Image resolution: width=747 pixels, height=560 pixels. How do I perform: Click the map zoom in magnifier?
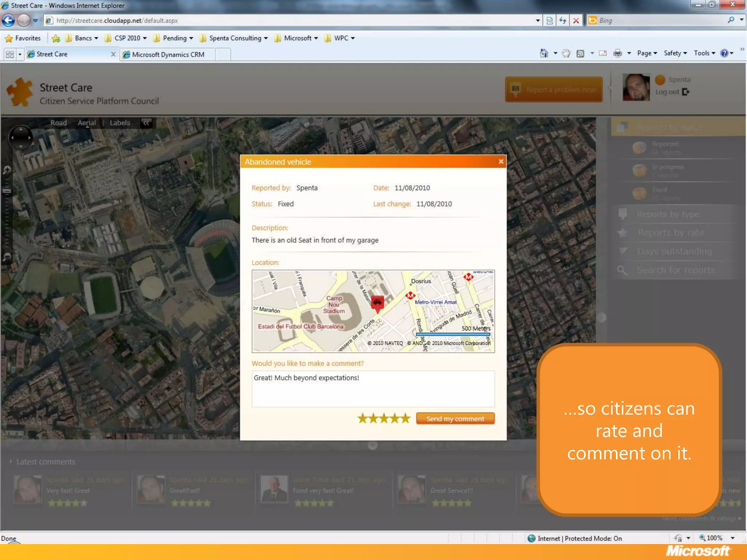click(x=7, y=170)
